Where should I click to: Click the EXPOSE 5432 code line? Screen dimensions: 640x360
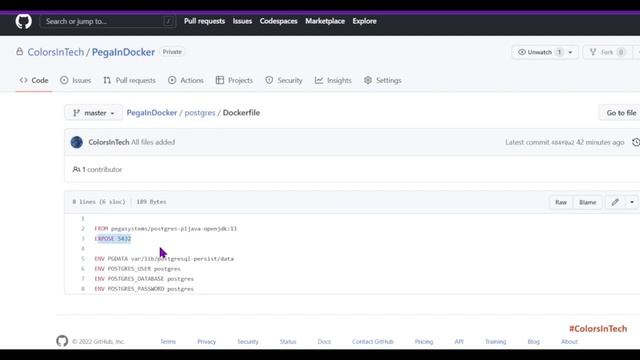tap(113, 239)
